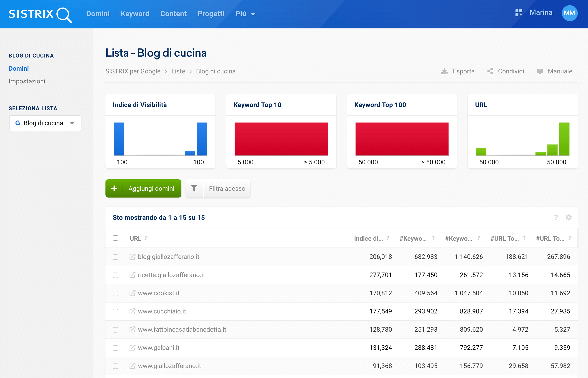
Task: Open the apps grid icon beside Marina
Action: tap(518, 13)
